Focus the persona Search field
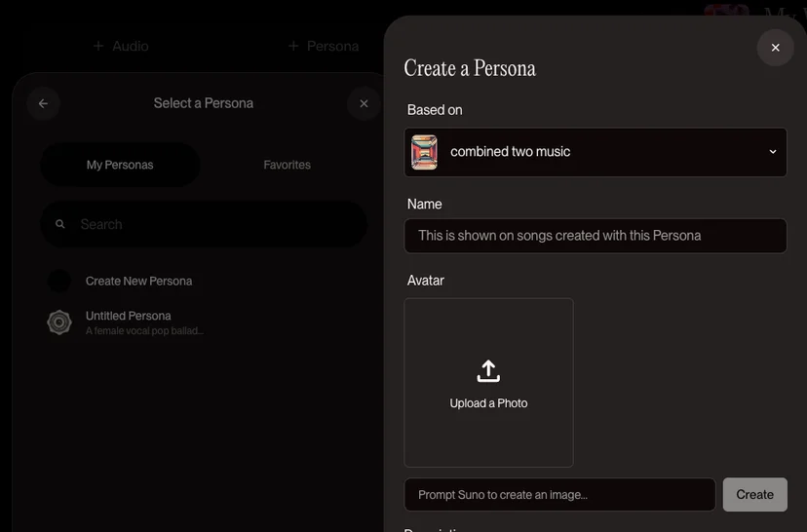Image resolution: width=807 pixels, height=532 pixels. [x=204, y=224]
